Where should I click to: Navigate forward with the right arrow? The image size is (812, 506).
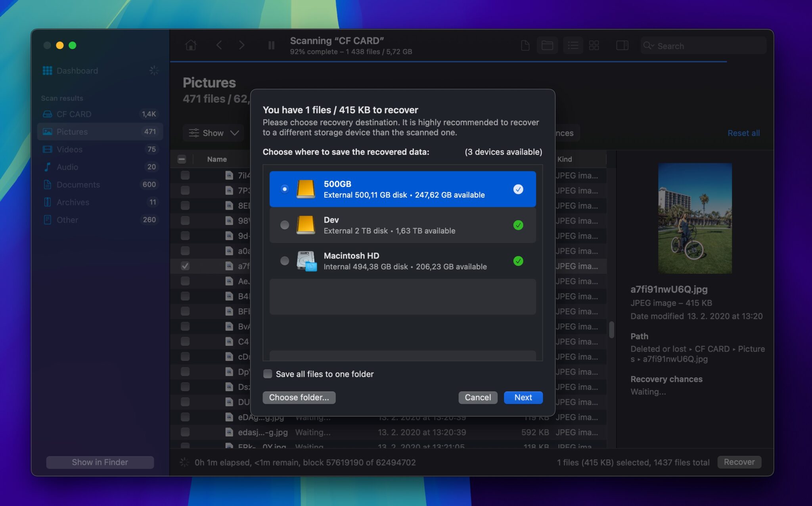tap(241, 45)
